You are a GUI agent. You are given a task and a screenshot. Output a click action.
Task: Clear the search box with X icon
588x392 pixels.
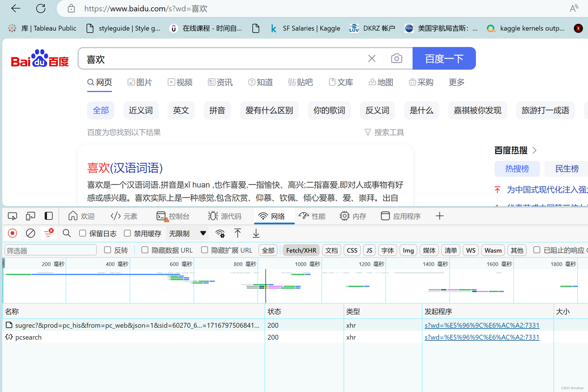372,58
